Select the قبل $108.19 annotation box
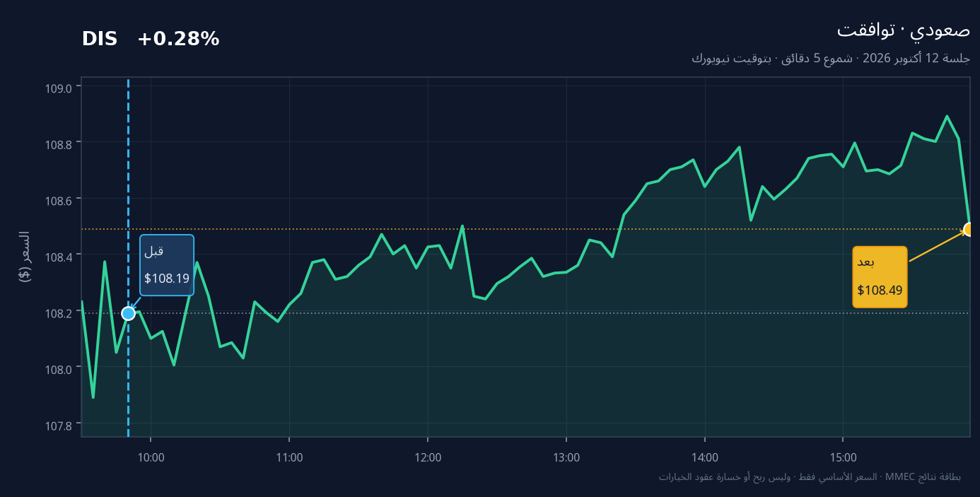 167,265
